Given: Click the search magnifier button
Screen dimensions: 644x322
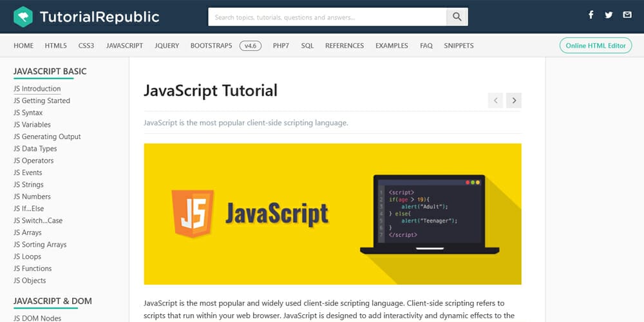Looking at the screenshot, I should pos(457,17).
